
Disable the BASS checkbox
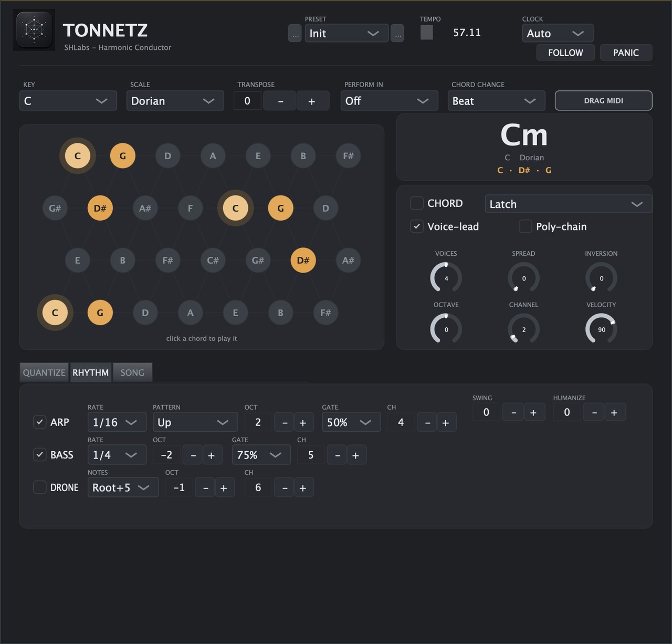pyautogui.click(x=40, y=454)
